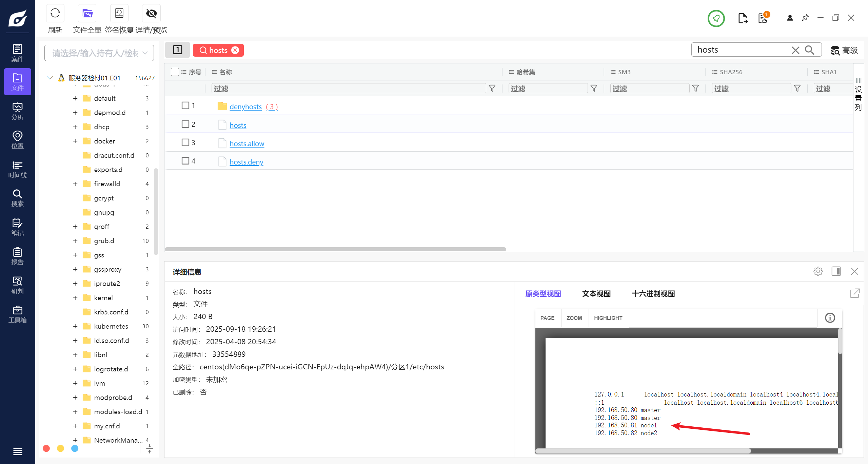The image size is (868, 464).
Task: Open the holder selection dropdown
Action: point(99,53)
